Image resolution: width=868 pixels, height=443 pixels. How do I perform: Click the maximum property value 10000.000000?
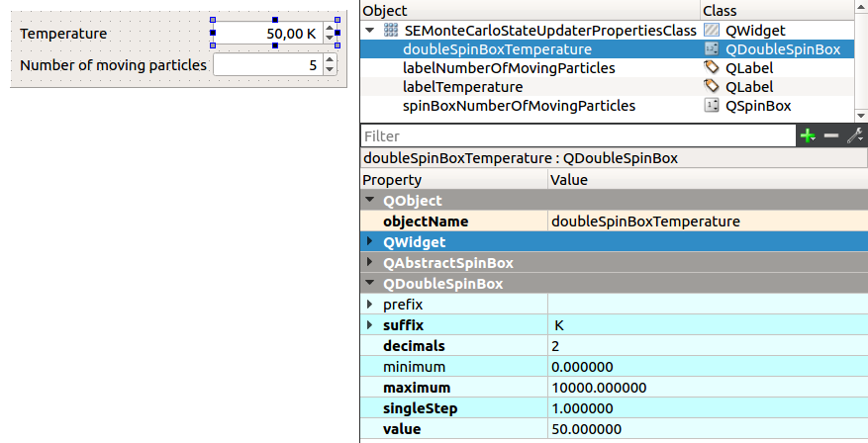[599, 388]
